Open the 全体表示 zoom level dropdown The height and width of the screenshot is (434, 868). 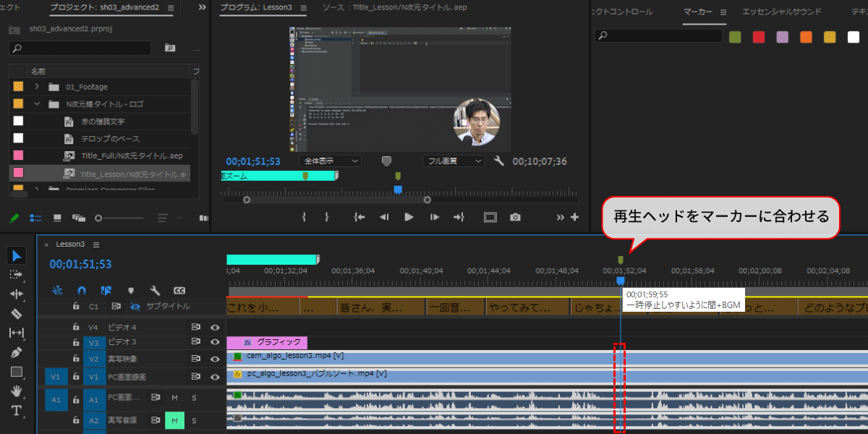pos(331,161)
